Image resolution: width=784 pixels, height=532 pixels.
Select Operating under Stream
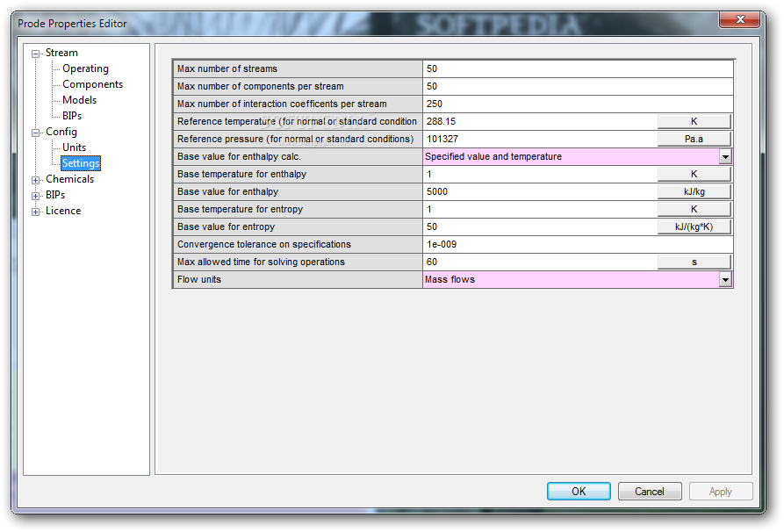point(85,68)
